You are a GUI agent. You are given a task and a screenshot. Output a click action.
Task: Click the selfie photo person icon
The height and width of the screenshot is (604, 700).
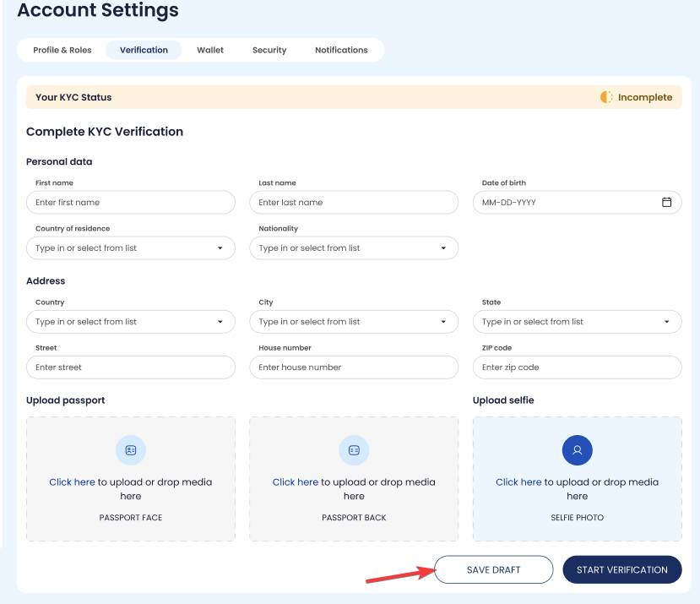click(x=577, y=450)
